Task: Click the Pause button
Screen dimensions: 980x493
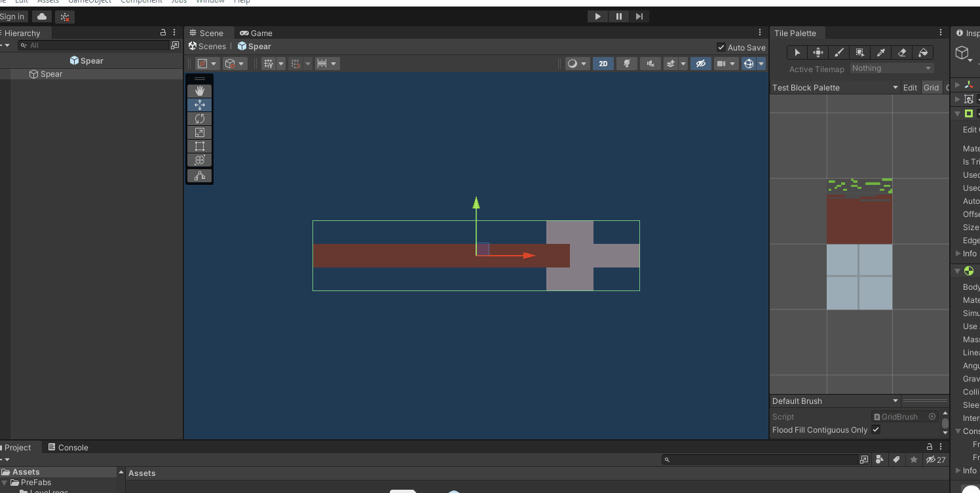Action: [618, 16]
